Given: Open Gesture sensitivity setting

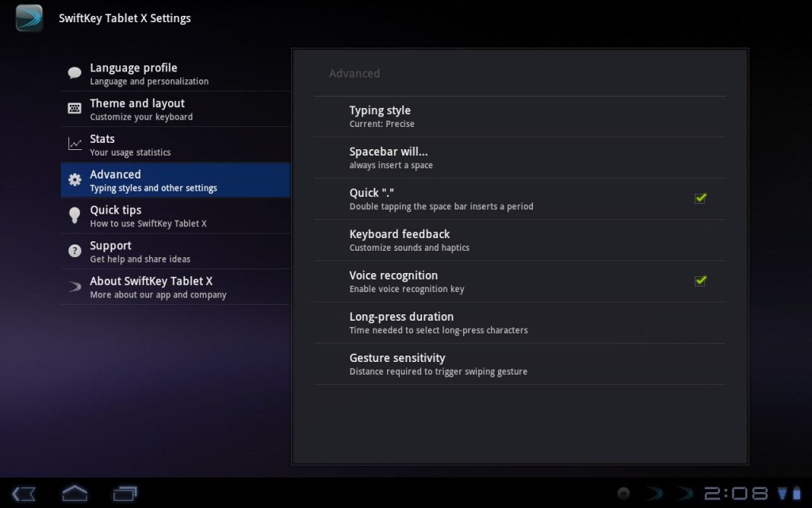Looking at the screenshot, I should pos(519,364).
